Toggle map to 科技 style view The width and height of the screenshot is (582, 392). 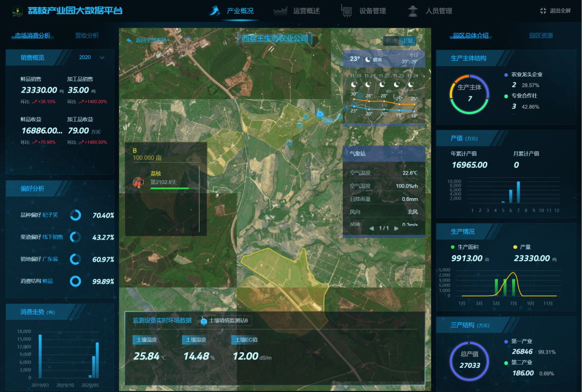(x=391, y=40)
